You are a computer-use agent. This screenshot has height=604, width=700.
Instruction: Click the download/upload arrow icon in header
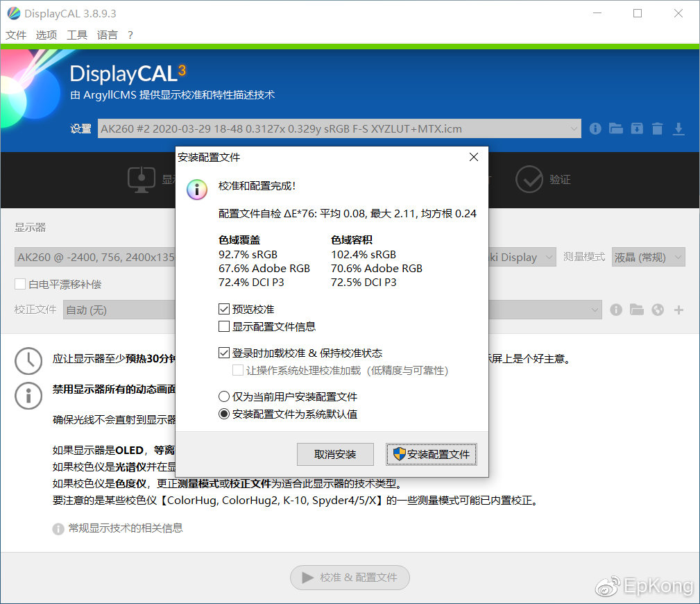pos(678,128)
